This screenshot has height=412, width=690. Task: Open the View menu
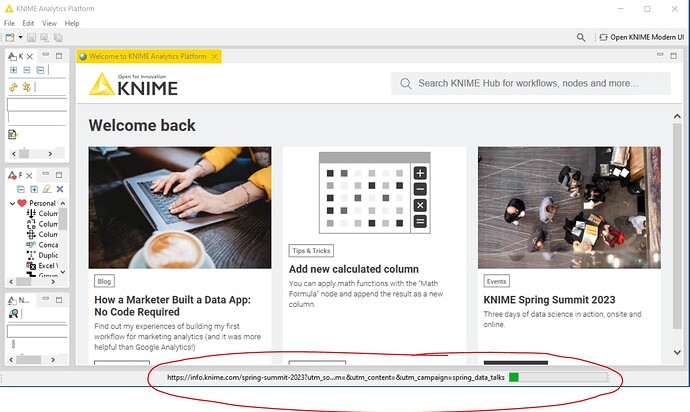point(49,23)
